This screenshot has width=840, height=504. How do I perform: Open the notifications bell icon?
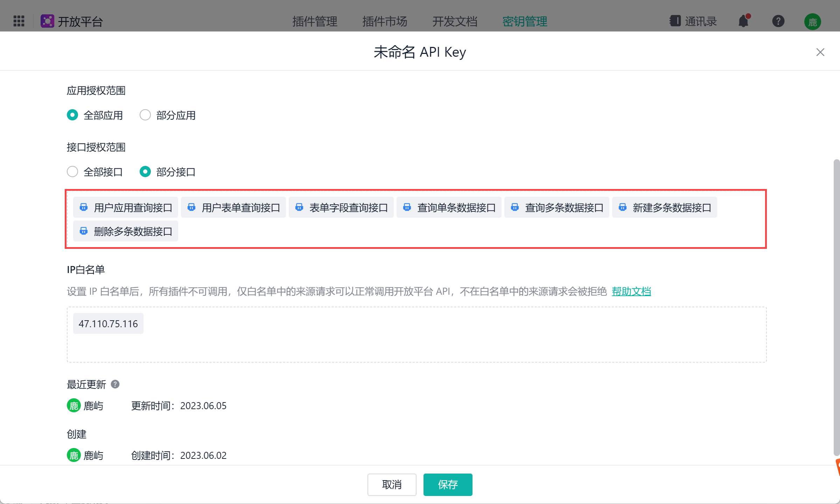tap(743, 21)
